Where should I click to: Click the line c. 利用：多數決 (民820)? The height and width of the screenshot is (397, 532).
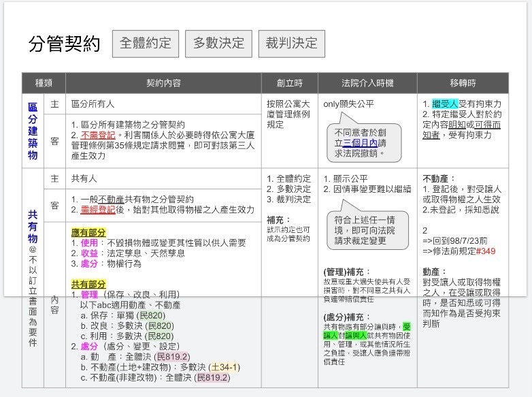(127, 336)
